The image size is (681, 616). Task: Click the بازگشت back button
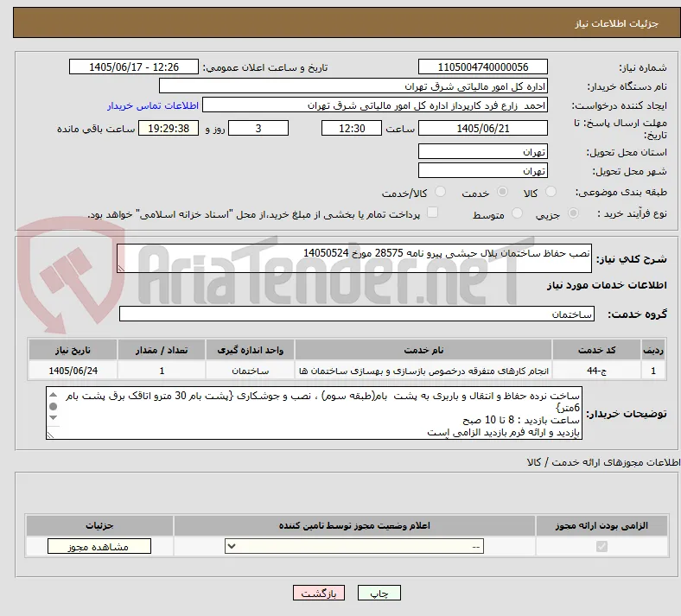coord(319,593)
